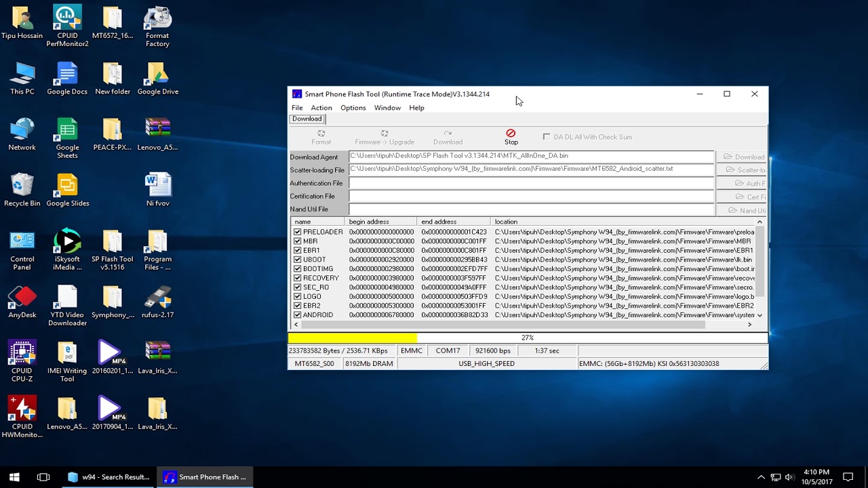Open the Action Center notification icon
868x488 pixels.
pyautogui.click(x=848, y=477)
